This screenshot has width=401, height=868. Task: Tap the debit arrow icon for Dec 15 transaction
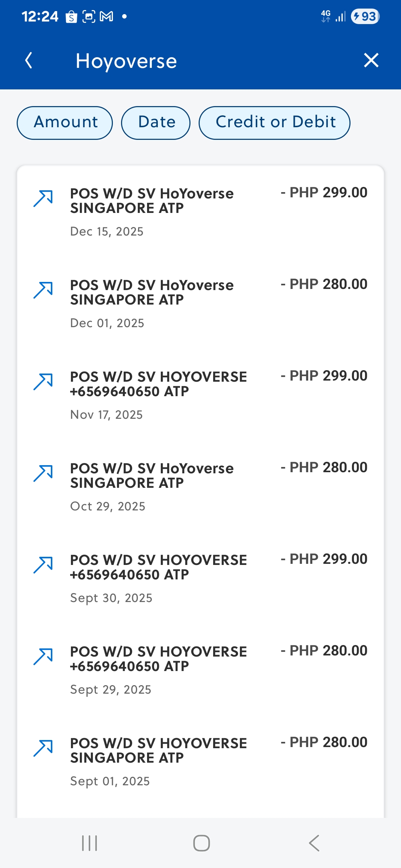(43, 198)
